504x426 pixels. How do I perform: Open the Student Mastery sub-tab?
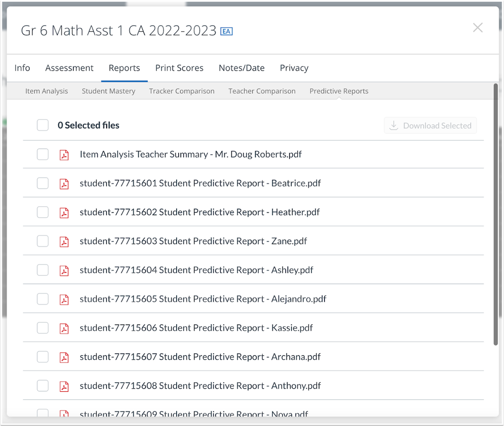coord(108,91)
